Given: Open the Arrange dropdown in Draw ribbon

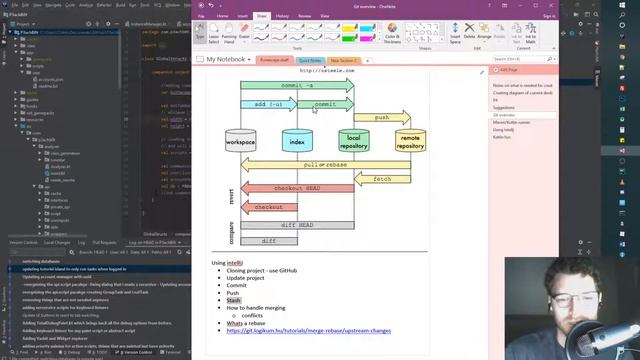Looking at the screenshot, I should 484,32.
